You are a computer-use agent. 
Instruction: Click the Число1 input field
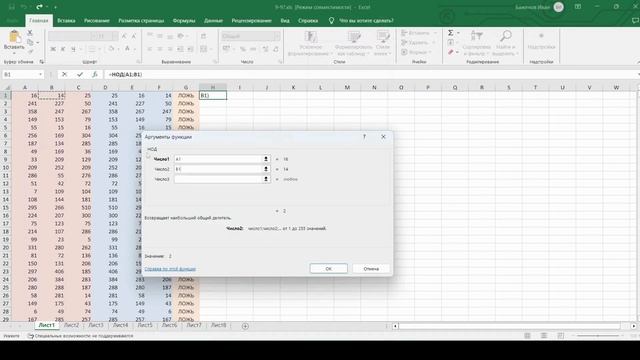(219, 159)
